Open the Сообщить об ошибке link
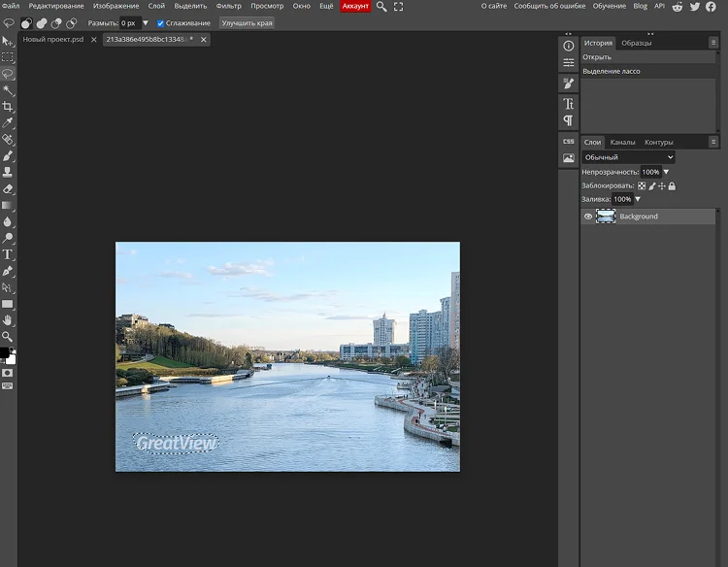Image resolution: width=728 pixels, height=567 pixels. (549, 6)
